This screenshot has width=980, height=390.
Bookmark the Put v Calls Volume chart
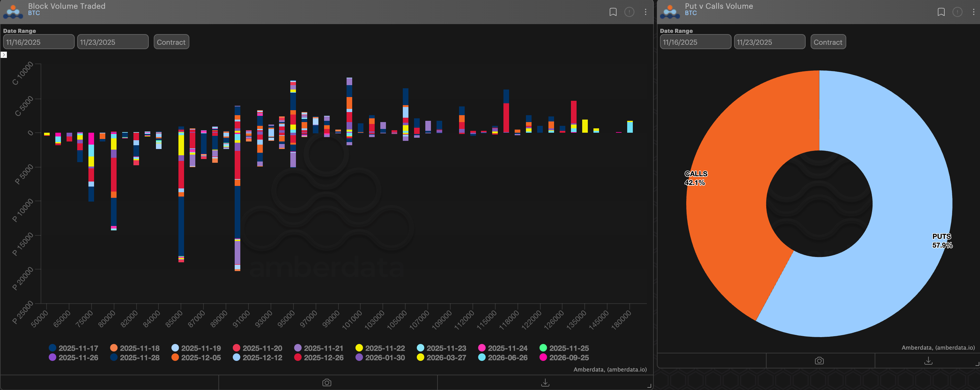coord(941,12)
